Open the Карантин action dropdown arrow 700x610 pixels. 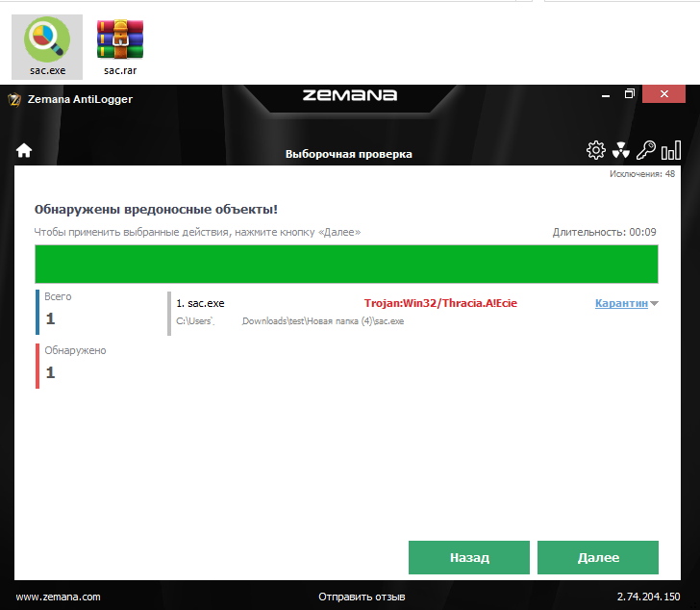[x=655, y=304]
